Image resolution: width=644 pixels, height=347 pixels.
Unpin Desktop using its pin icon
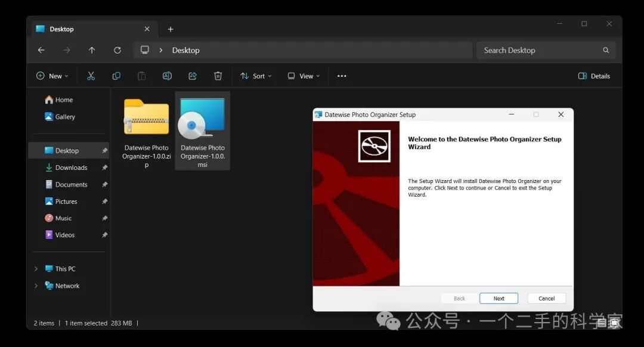pos(105,151)
